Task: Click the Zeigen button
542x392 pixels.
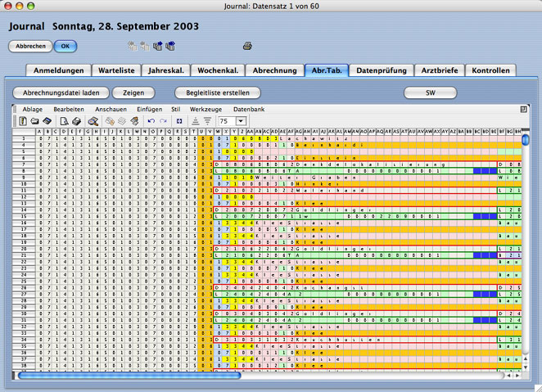Action: 133,92
